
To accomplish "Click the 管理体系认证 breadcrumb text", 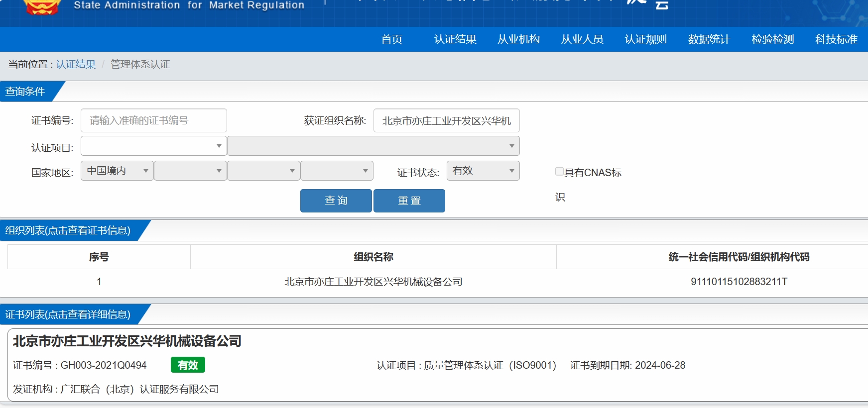I will 140,64.
